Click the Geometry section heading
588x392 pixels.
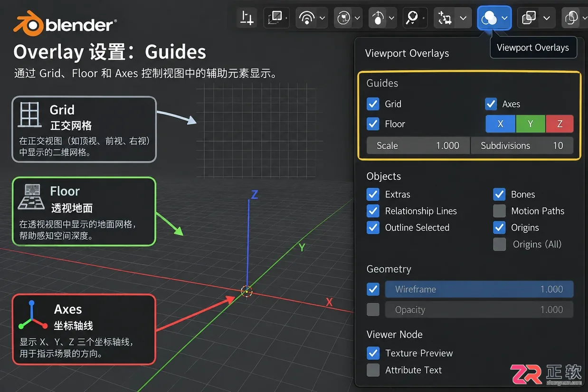(x=389, y=269)
